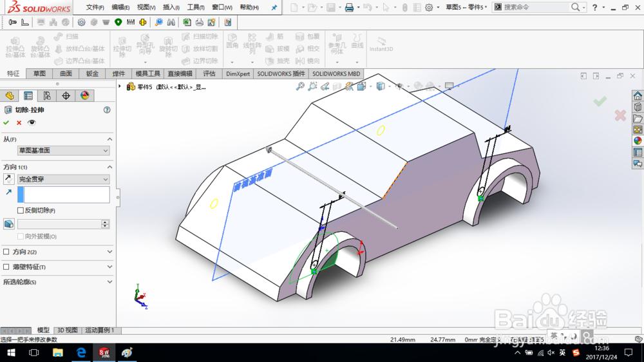Viewport: 644px width, 362px height.
Task: Switch to the 评估 command tab
Action: click(x=209, y=73)
